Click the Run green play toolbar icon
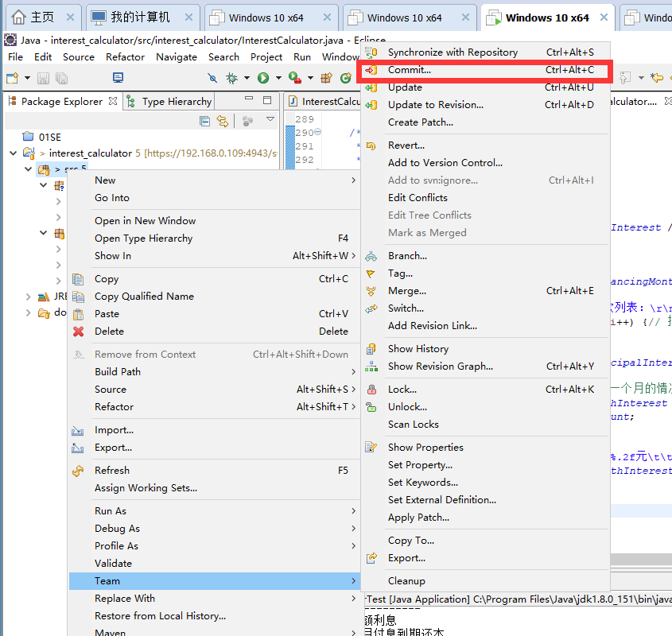Screen dimensions: 672x636 pyautogui.click(x=263, y=78)
